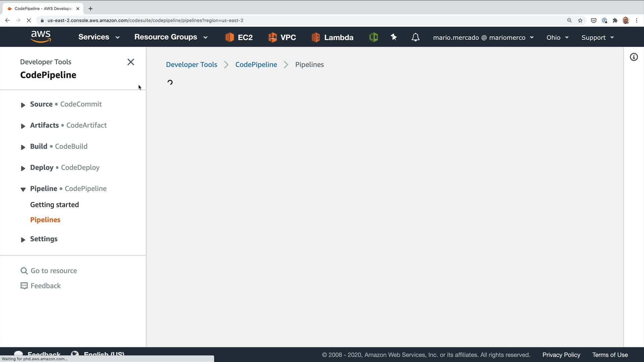Click the green CloudFormation shortcut icon
The height and width of the screenshot is (362, 644).
(373, 37)
